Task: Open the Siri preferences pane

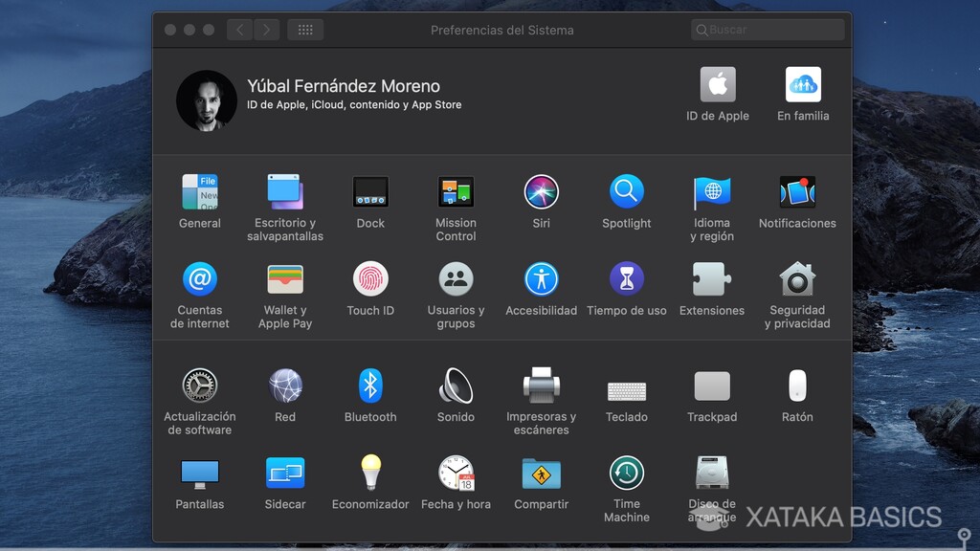Action: pyautogui.click(x=541, y=191)
